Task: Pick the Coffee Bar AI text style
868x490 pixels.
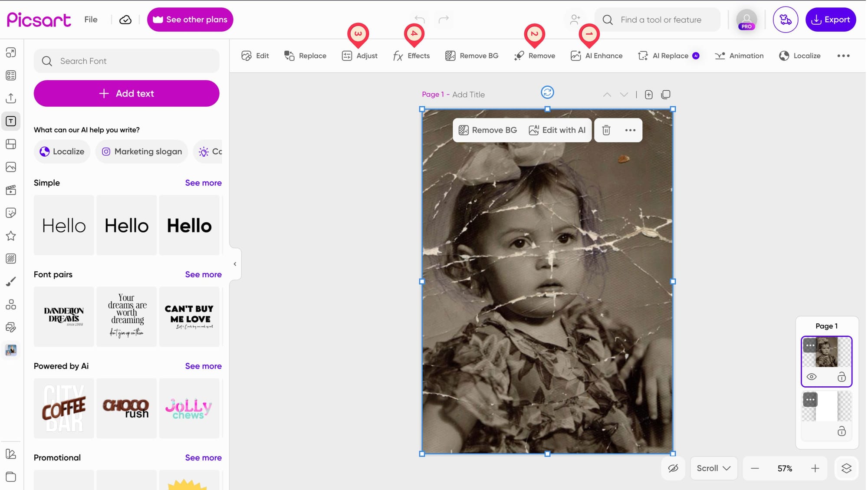Action: 64,408
